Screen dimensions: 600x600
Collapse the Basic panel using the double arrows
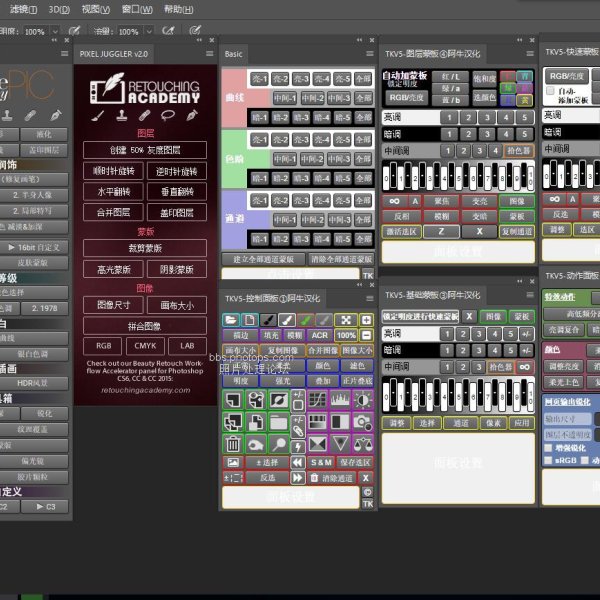pyautogui.click(x=359, y=40)
